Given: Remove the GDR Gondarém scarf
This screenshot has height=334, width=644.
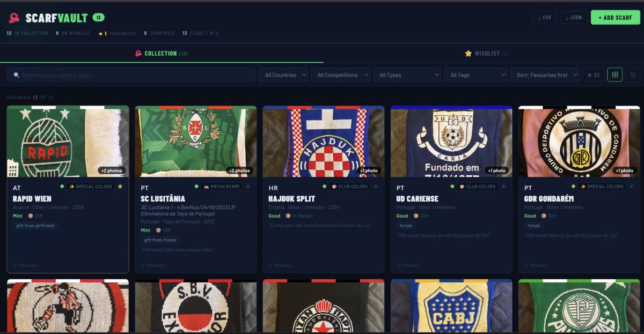Looking at the screenshot, I should [x=535, y=265].
